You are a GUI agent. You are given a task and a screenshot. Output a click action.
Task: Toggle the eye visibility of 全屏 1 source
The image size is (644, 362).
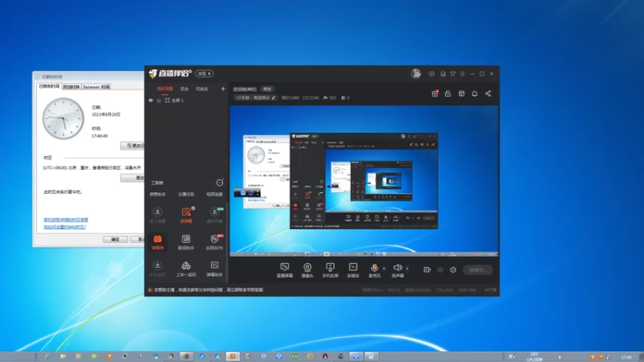[151, 100]
